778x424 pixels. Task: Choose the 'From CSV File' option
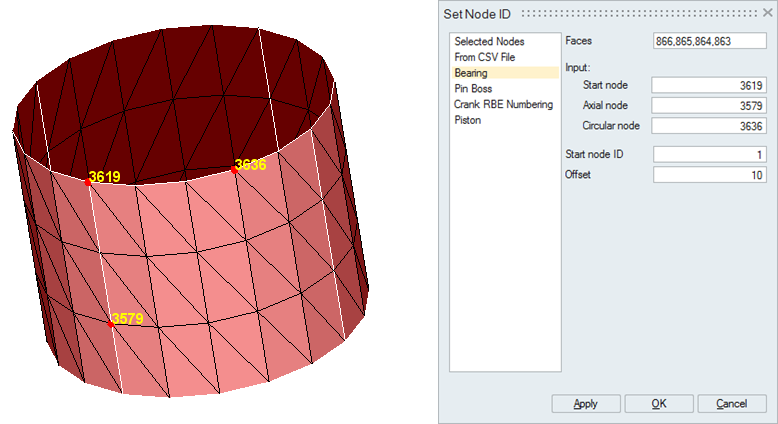click(485, 57)
